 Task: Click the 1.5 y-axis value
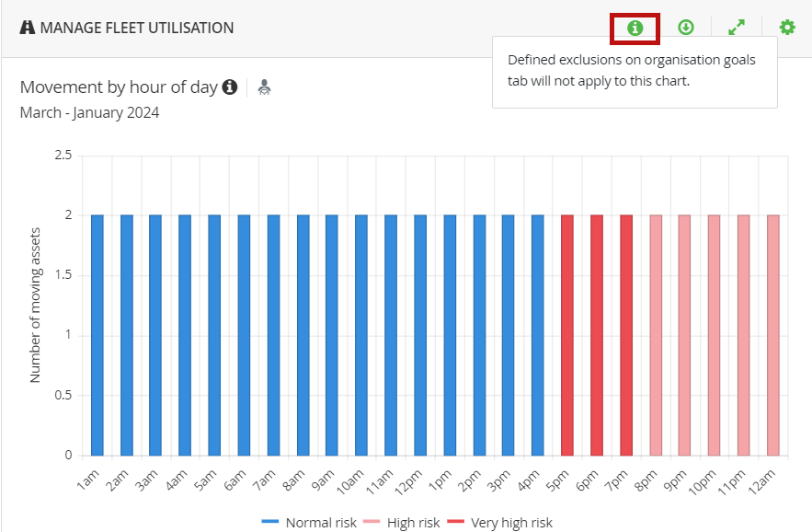tap(63, 275)
